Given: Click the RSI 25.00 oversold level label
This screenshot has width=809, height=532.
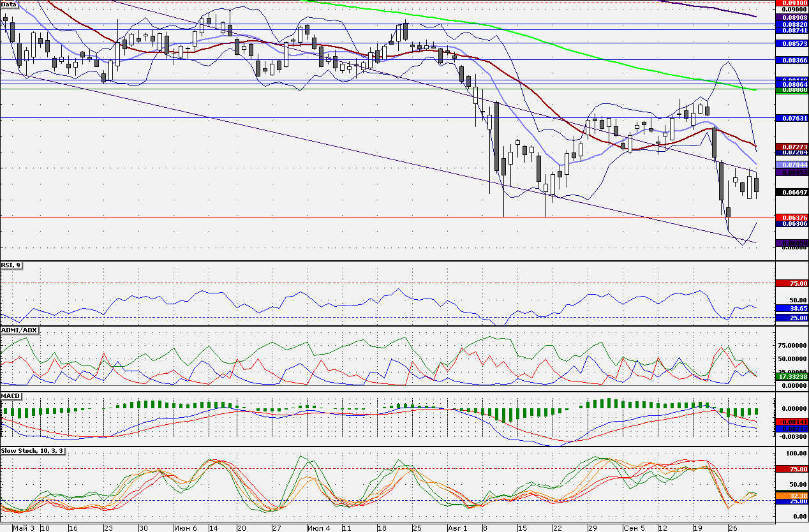Looking at the screenshot, I should coord(792,318).
